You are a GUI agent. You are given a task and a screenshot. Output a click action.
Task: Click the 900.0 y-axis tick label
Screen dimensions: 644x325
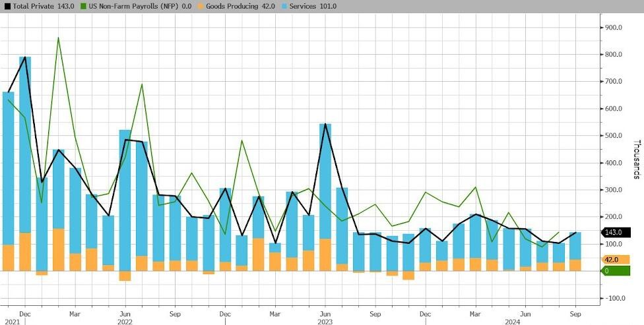[614, 28]
